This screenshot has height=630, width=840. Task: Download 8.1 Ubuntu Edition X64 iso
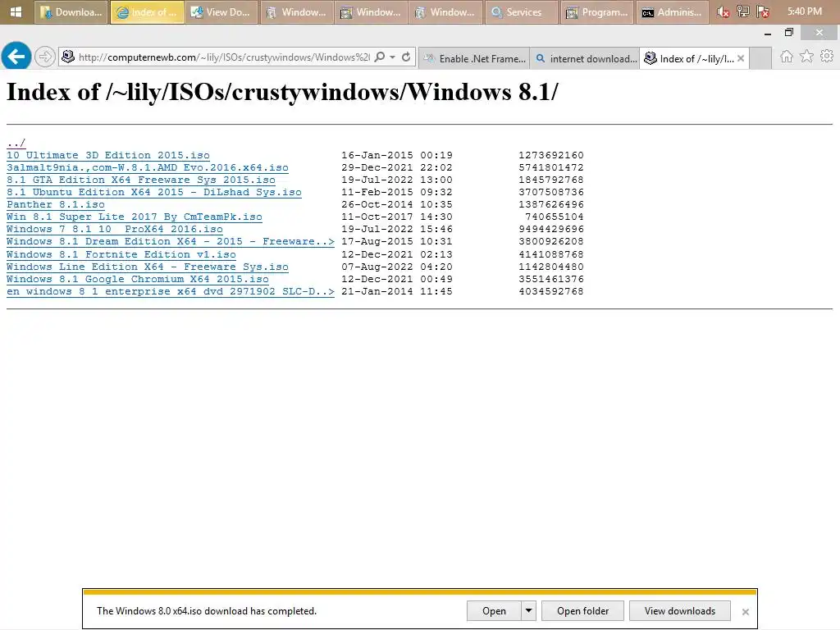point(153,192)
